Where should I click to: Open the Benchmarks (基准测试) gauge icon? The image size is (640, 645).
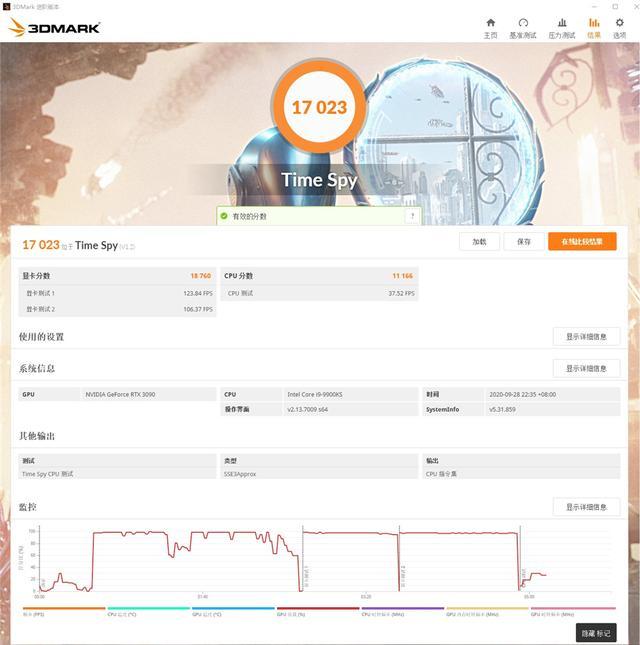click(523, 23)
